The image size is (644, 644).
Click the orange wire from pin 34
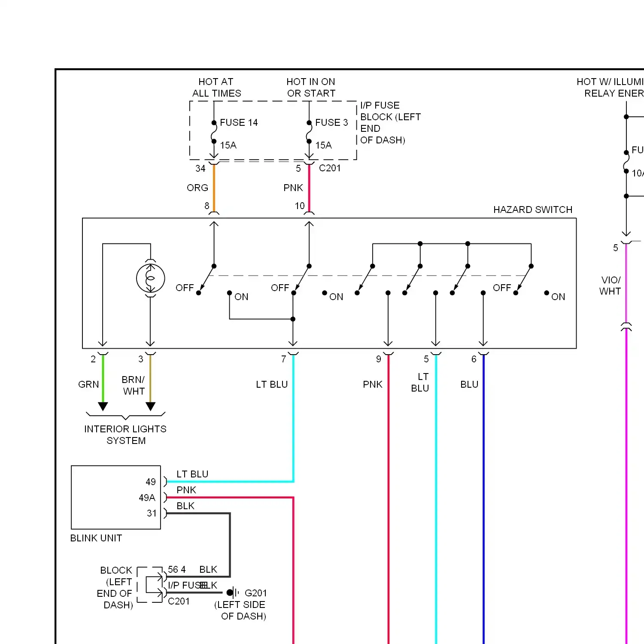214,188
